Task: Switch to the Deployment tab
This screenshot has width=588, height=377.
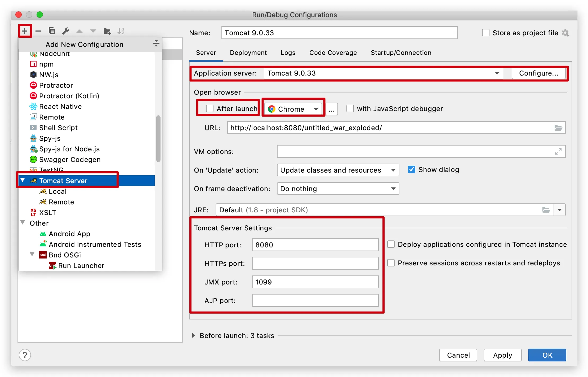Action: [x=248, y=53]
